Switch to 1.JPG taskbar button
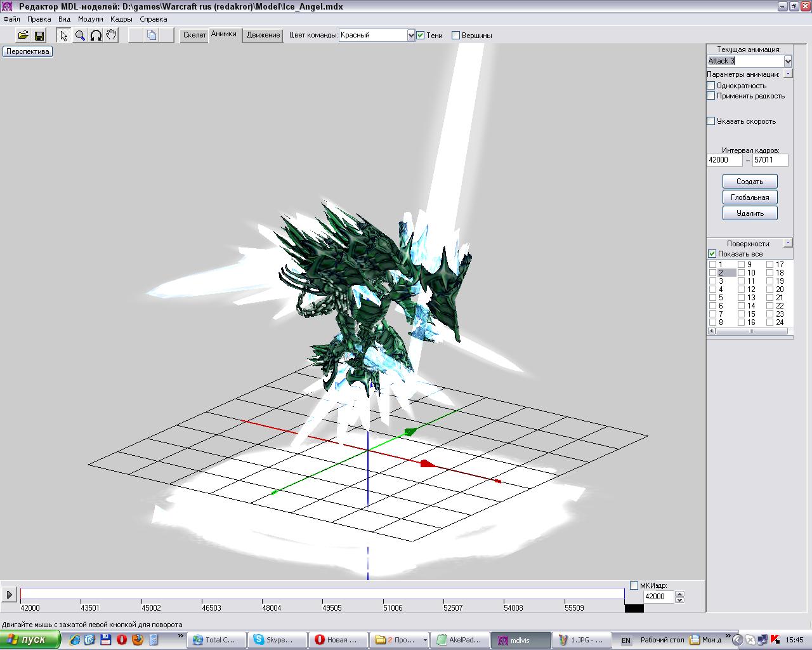This screenshot has height=650, width=812. tap(582, 640)
